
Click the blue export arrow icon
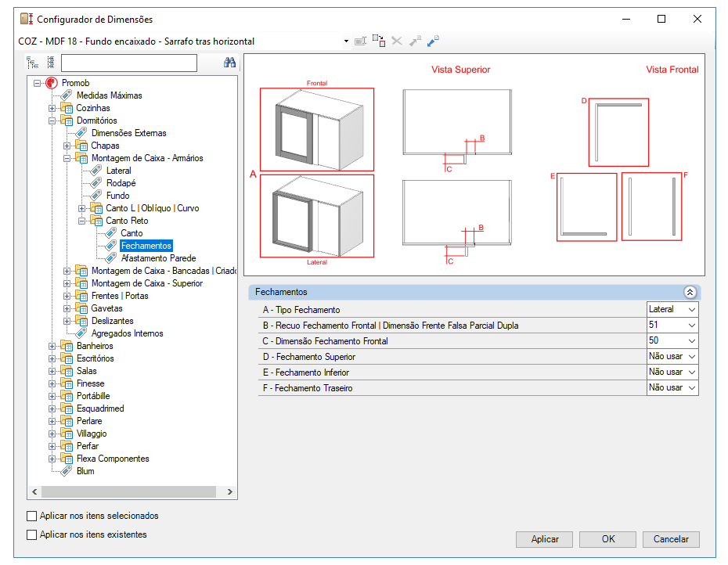point(433,41)
